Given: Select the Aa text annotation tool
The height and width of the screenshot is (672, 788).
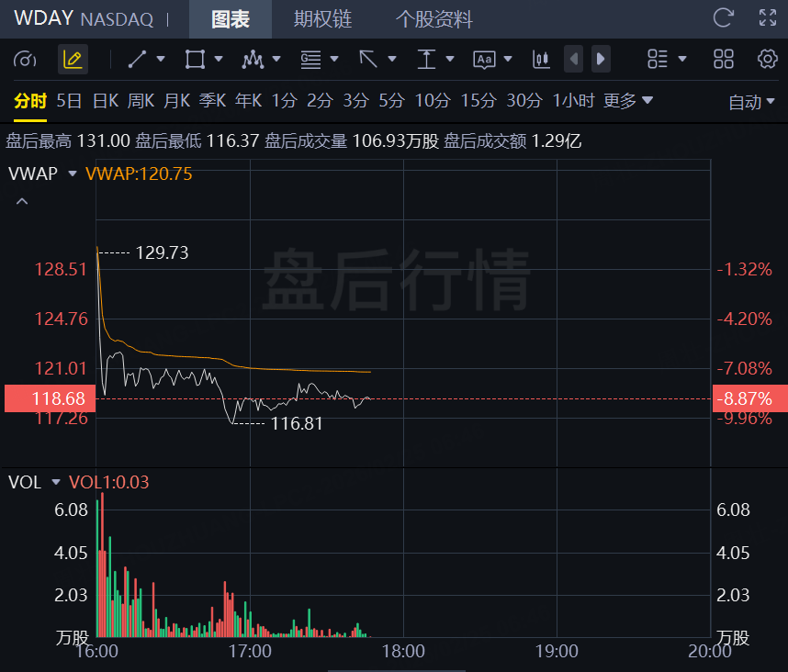Looking at the screenshot, I should click(484, 60).
